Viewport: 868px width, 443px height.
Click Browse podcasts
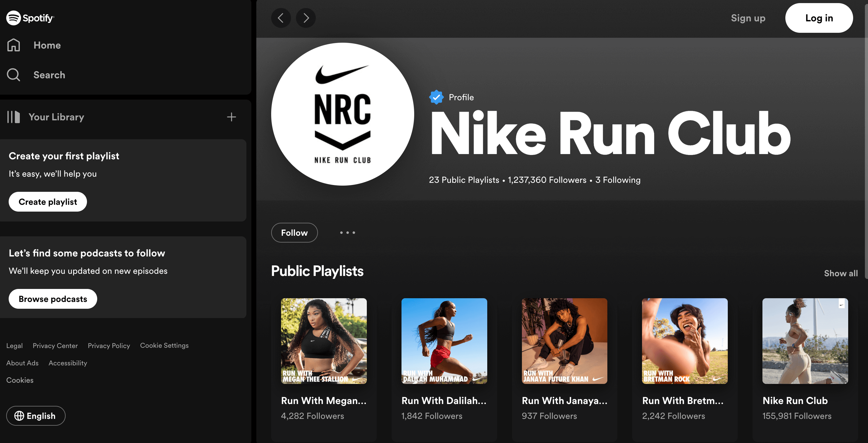[53, 299]
